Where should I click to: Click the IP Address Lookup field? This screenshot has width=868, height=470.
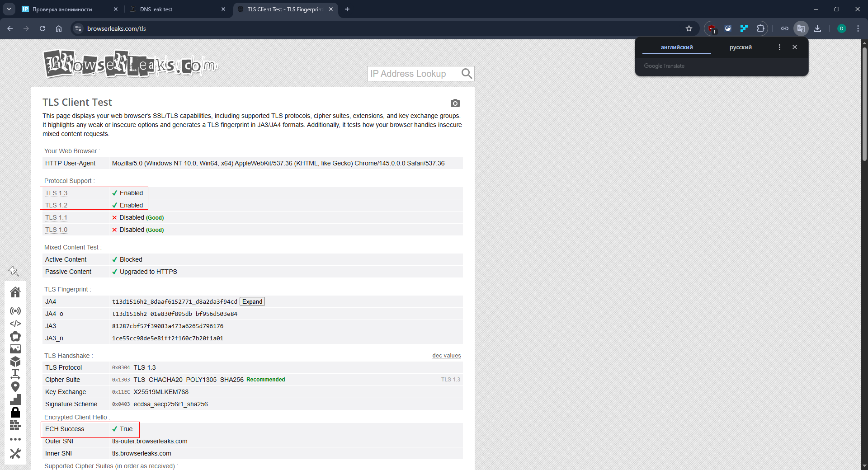tap(412, 74)
